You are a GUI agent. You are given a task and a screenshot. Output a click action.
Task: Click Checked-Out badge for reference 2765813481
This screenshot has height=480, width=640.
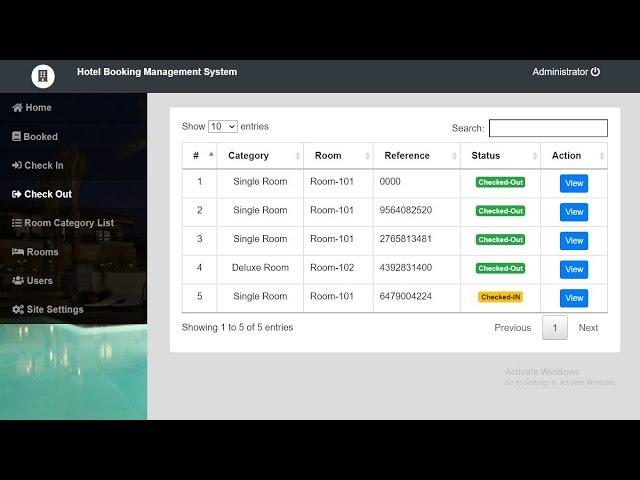(500, 240)
